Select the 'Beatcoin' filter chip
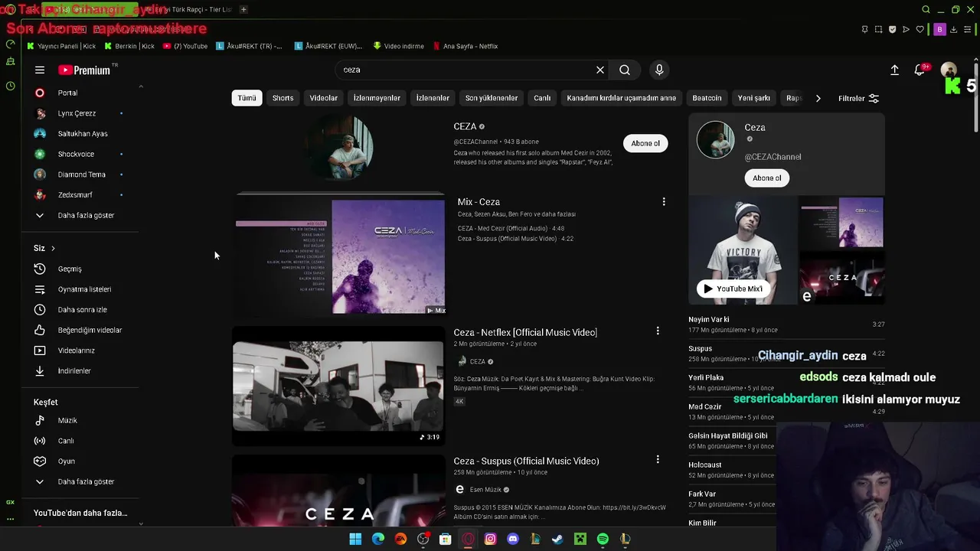980x551 pixels. [x=707, y=98]
